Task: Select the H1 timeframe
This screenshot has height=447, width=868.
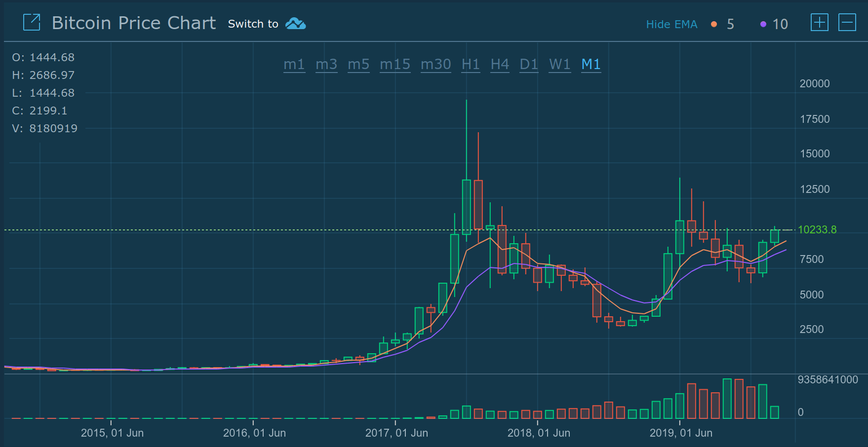Action: pos(471,64)
